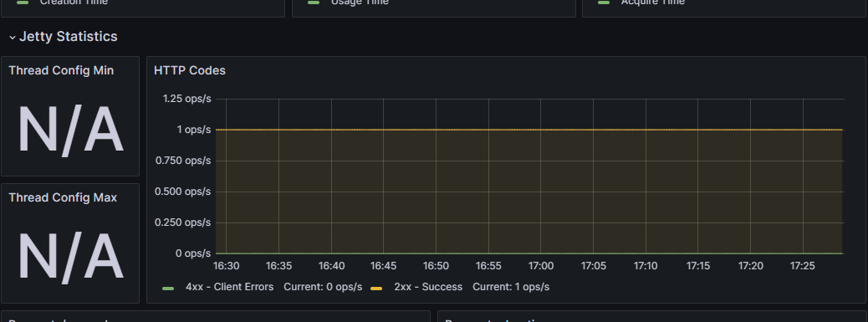Click the 17:10 time axis label
868x322 pixels.
pos(646,266)
